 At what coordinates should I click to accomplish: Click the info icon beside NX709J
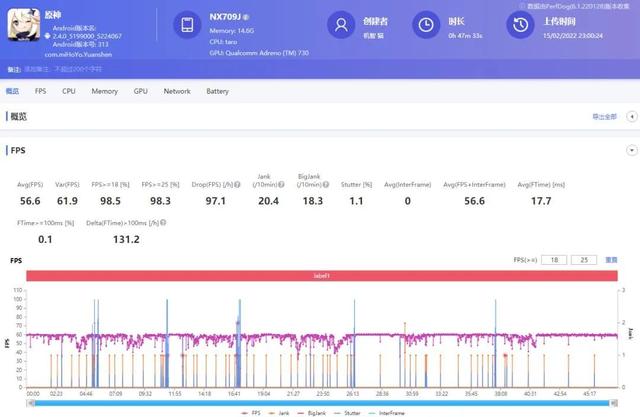(x=246, y=17)
